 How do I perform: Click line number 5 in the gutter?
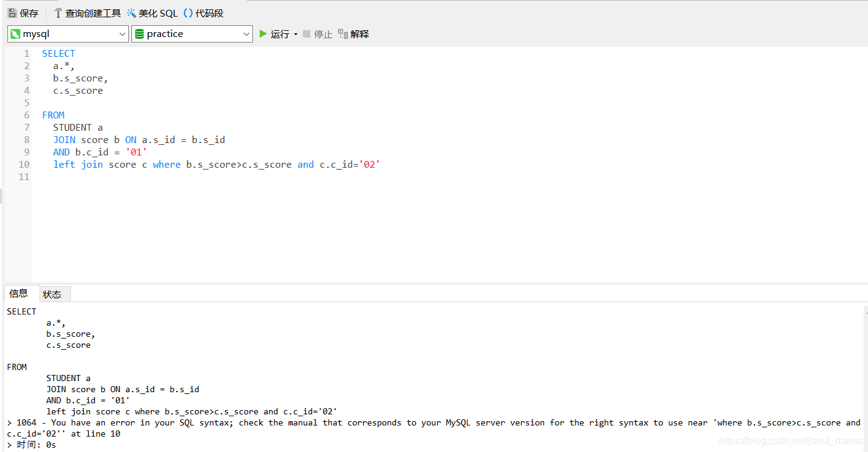pyautogui.click(x=27, y=103)
